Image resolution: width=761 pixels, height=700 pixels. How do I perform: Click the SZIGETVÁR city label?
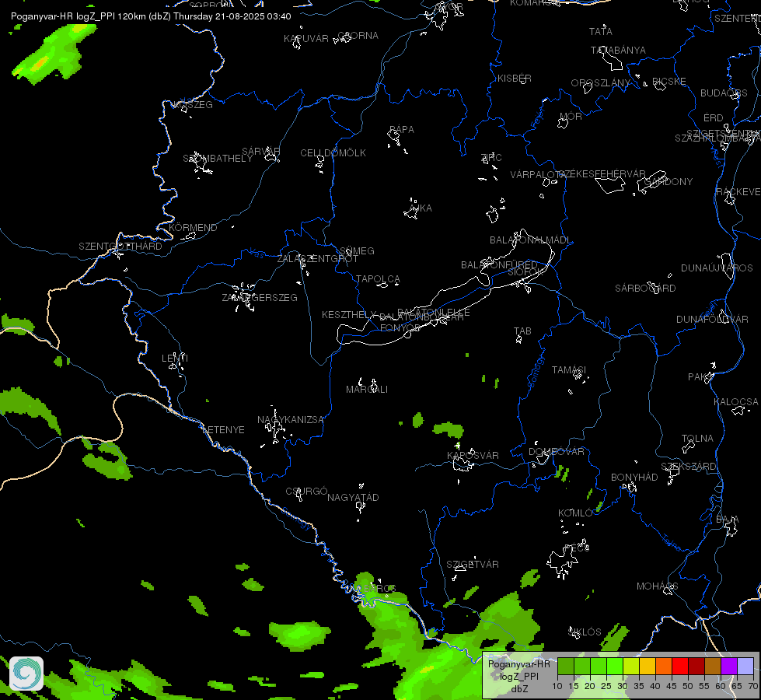pyautogui.click(x=473, y=565)
